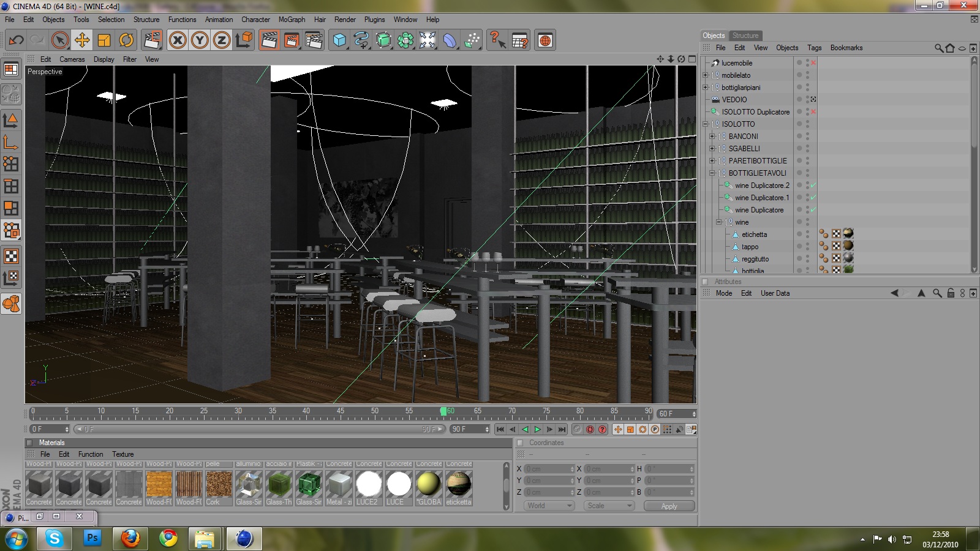Select the Rotate tool icon
Viewport: 980px width, 551px height.
(x=126, y=40)
